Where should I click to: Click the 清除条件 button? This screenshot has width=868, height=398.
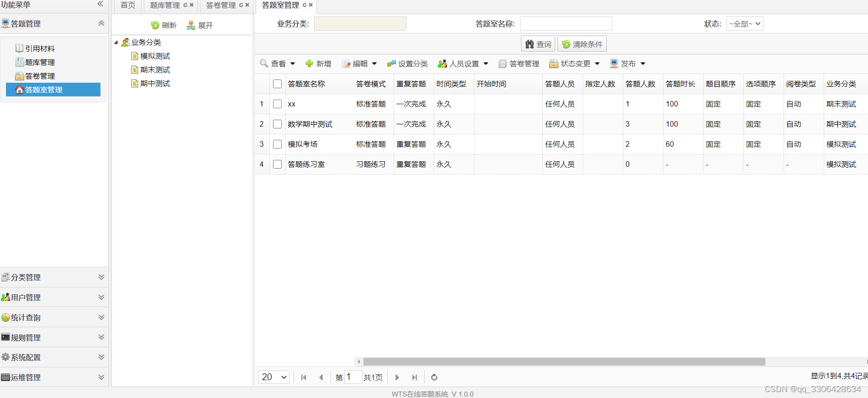tap(582, 44)
